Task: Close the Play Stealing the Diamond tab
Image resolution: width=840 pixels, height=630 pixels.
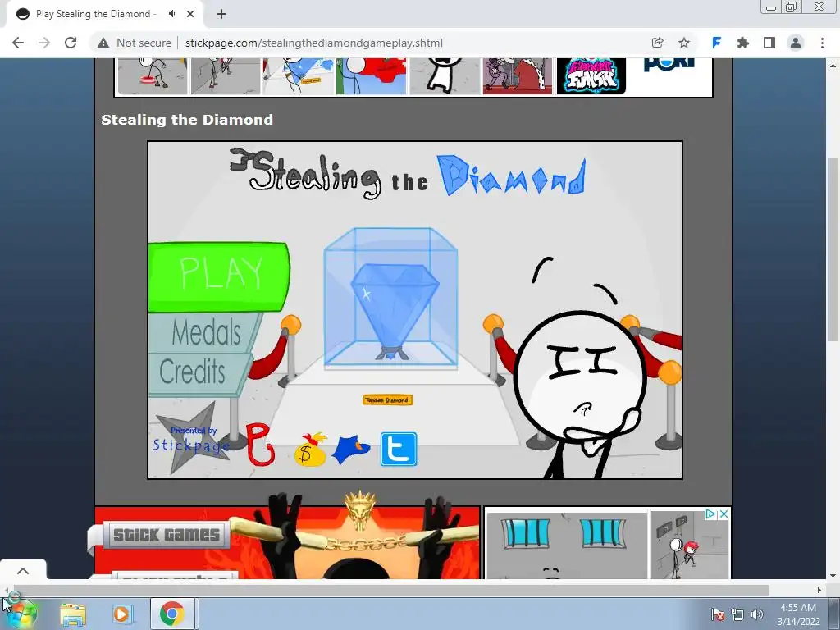Action: [190, 14]
